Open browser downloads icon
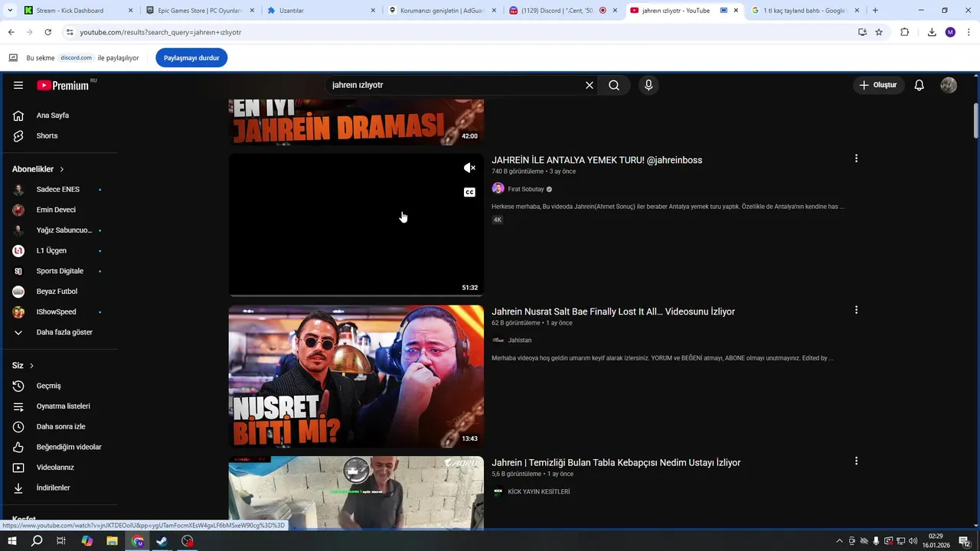Image resolution: width=980 pixels, height=551 pixels. [932, 32]
